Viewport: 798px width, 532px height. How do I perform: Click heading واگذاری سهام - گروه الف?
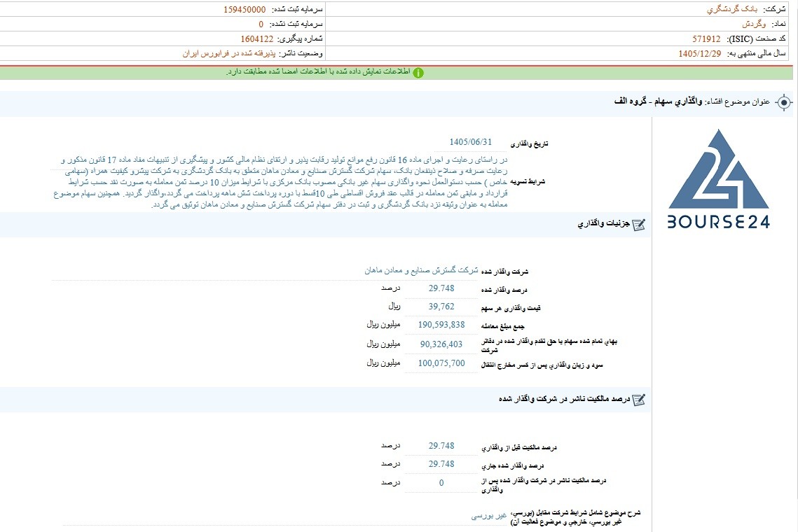point(658,101)
